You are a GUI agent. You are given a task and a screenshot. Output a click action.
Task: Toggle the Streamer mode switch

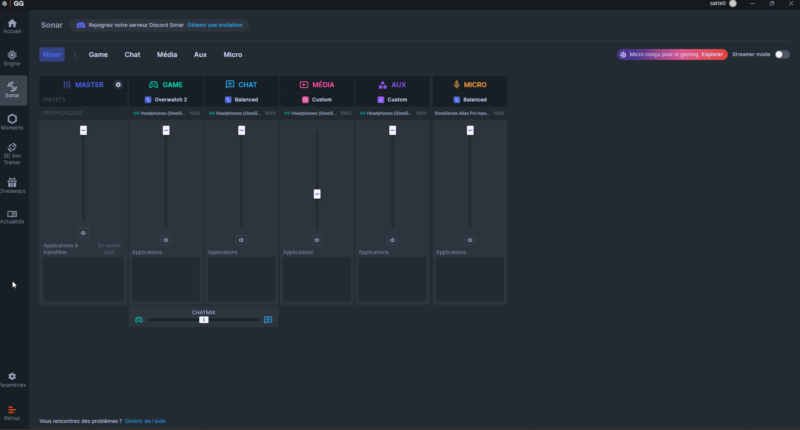pos(781,54)
